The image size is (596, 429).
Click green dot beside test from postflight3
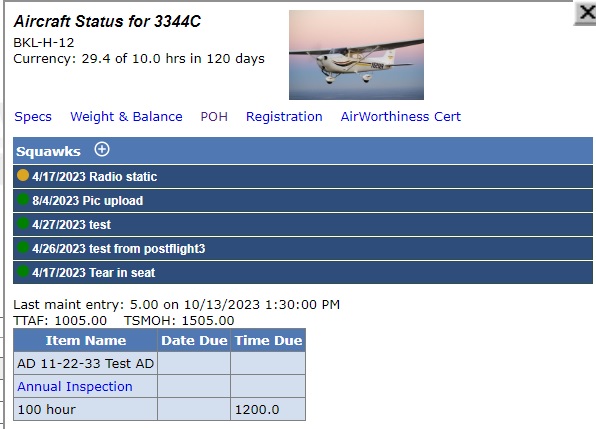[x=23, y=247]
